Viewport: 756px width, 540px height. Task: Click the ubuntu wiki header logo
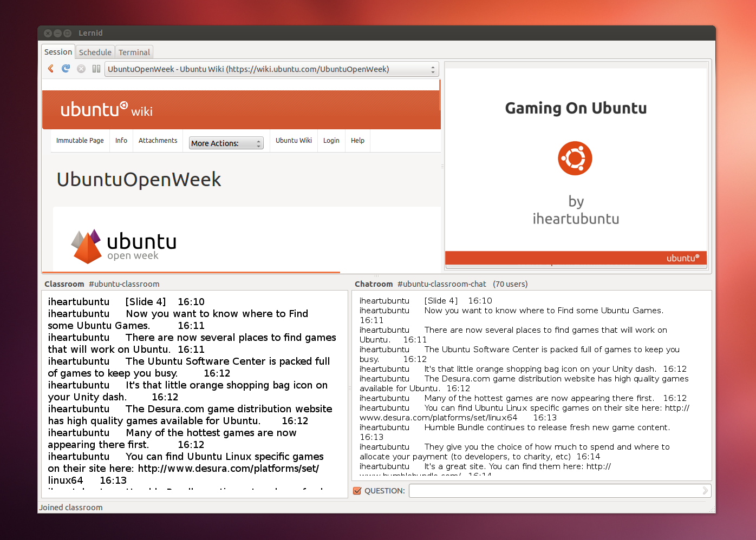click(x=106, y=110)
